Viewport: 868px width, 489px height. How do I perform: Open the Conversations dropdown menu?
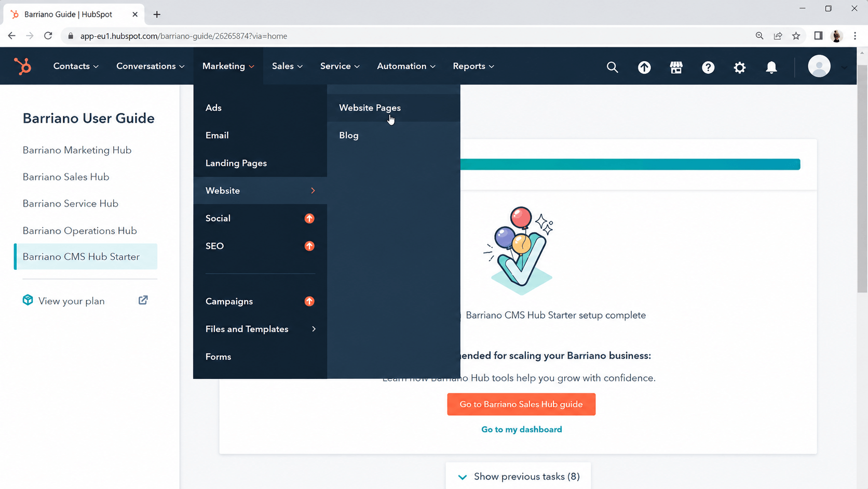coord(151,66)
